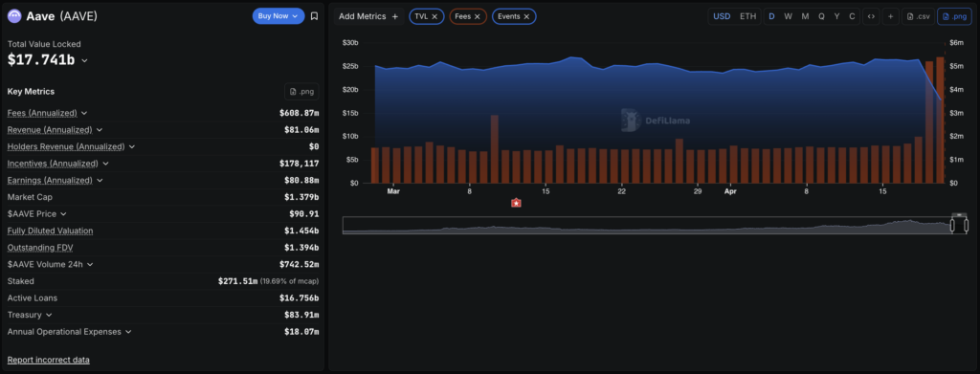The image size is (980, 374).
Task: Select daily (D) interval
Action: pyautogui.click(x=771, y=17)
